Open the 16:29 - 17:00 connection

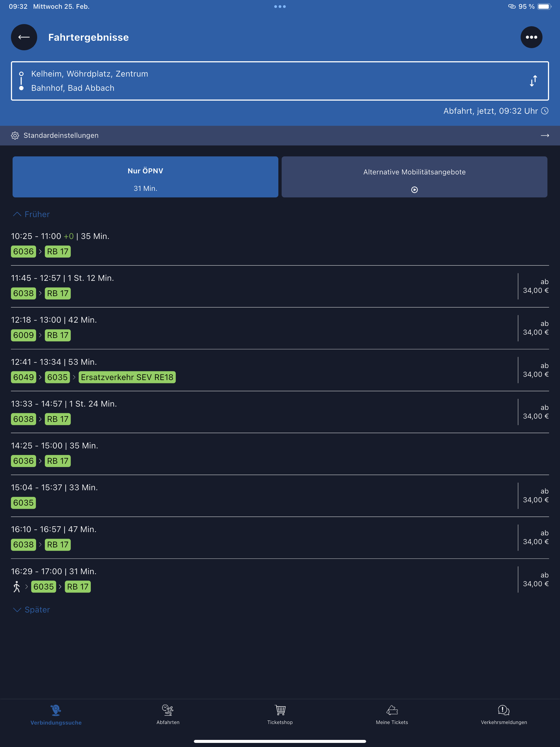(x=280, y=579)
